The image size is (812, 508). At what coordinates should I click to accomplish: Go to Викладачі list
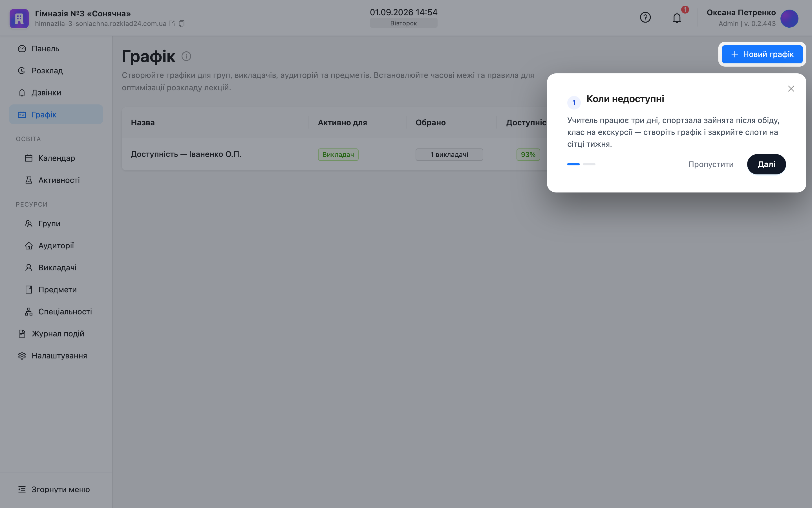(56, 268)
